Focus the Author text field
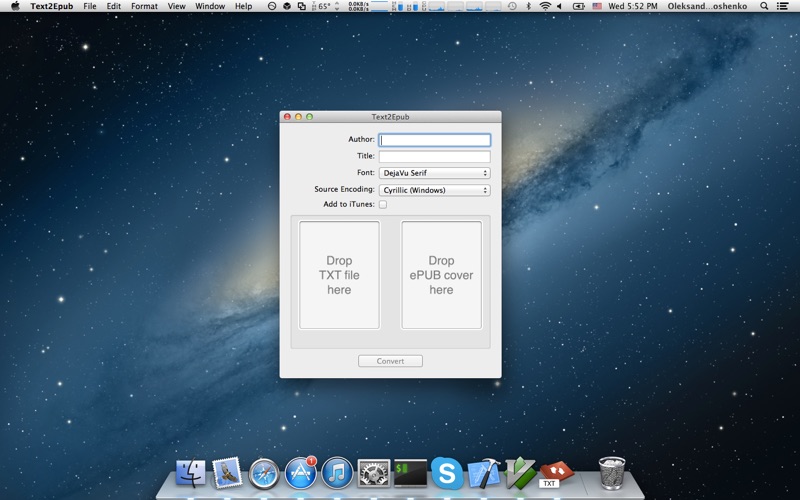This screenshot has width=800, height=500. 435,140
